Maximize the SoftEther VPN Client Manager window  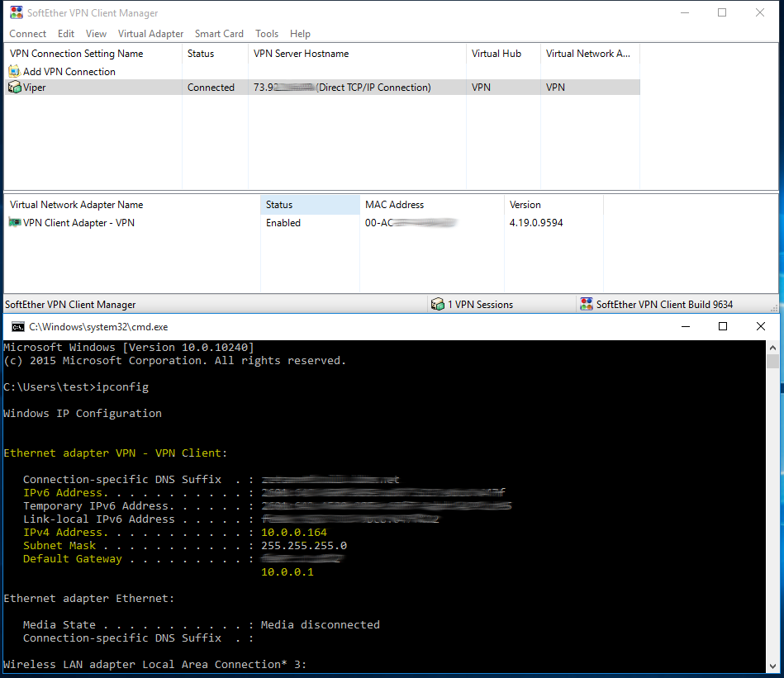click(722, 12)
